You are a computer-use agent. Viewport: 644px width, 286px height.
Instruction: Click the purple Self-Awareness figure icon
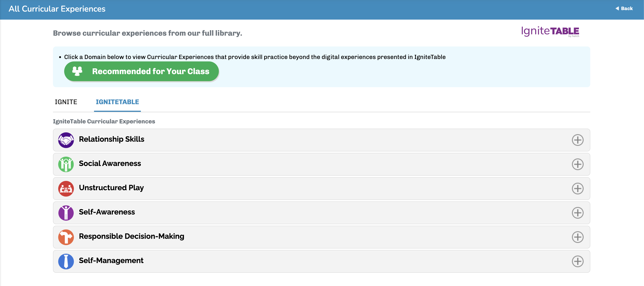tap(66, 213)
